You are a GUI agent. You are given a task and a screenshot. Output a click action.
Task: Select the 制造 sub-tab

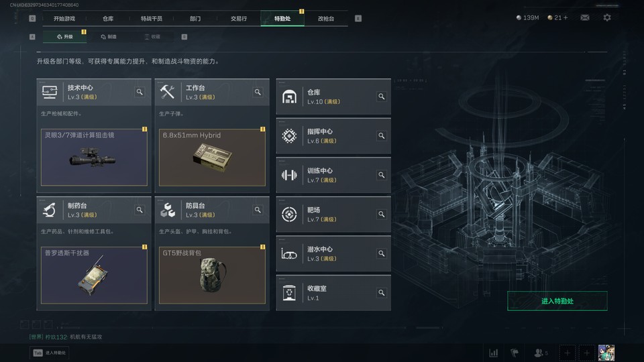[109, 36]
